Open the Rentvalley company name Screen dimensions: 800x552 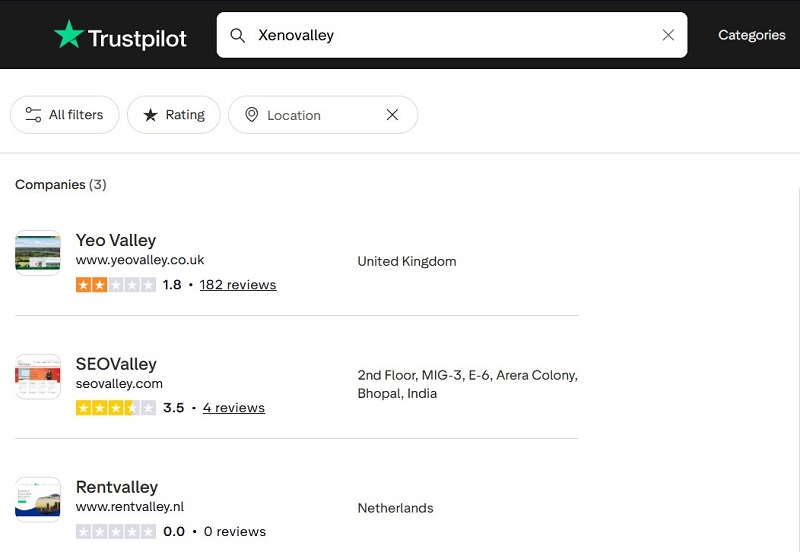point(117,487)
